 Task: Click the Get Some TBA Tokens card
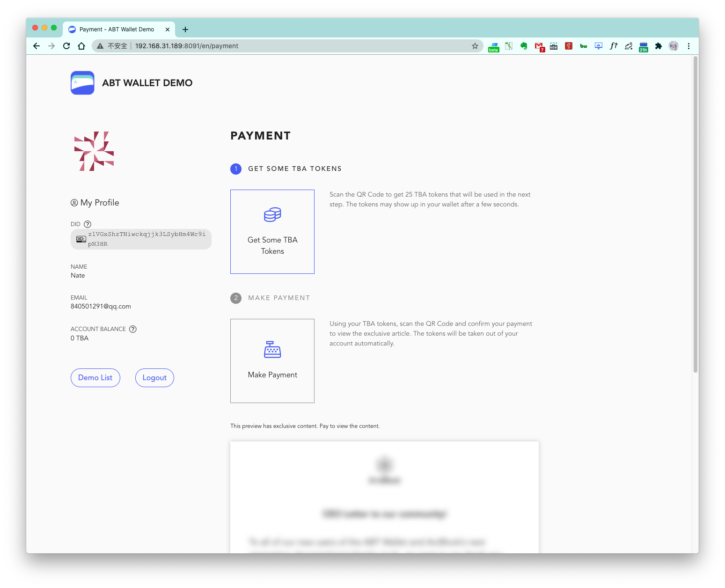tap(272, 232)
